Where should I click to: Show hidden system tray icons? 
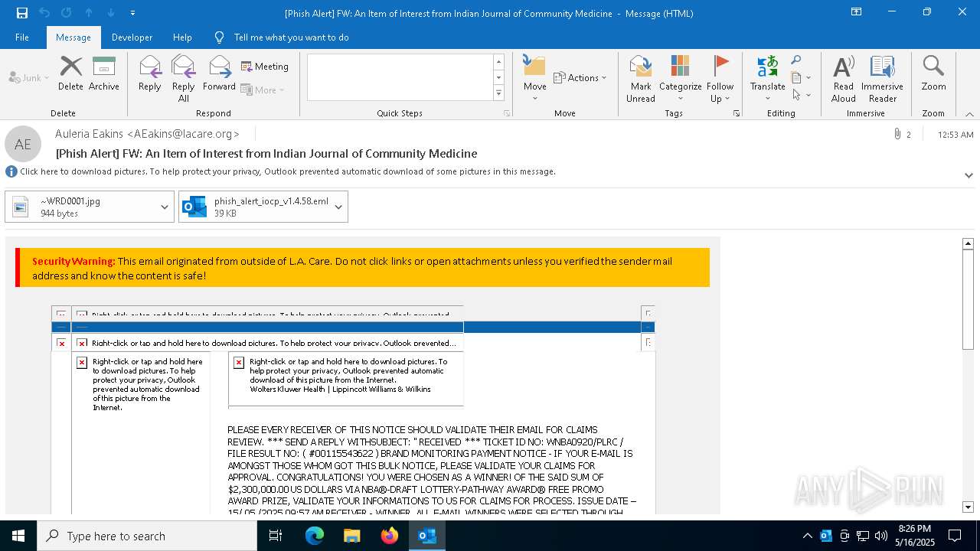point(807,536)
